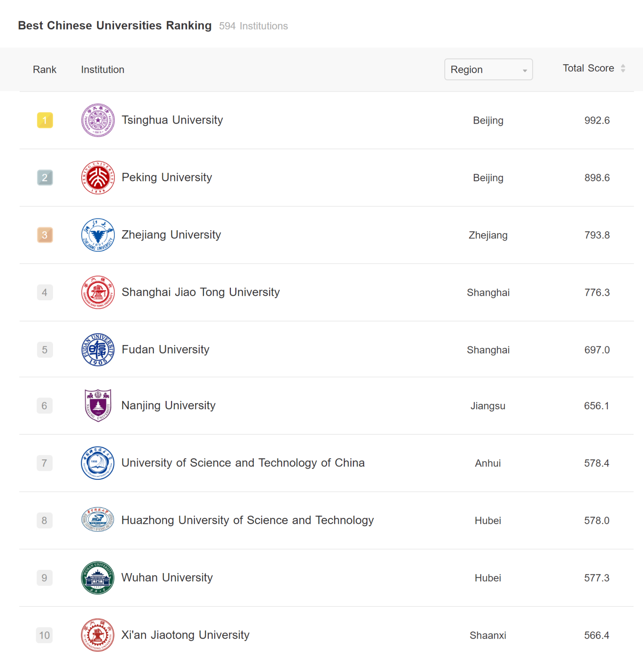Click Beijing region in Tsinghua row
The image size is (643, 672).
pyautogui.click(x=488, y=121)
